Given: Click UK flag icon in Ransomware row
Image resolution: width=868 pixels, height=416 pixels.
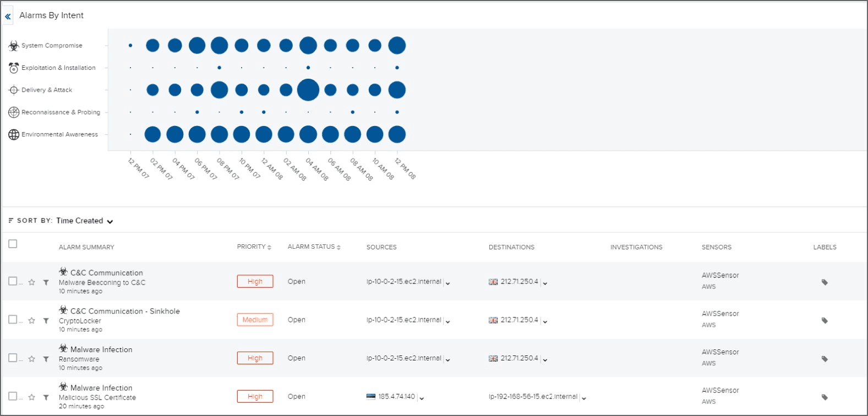Looking at the screenshot, I should (x=493, y=358).
